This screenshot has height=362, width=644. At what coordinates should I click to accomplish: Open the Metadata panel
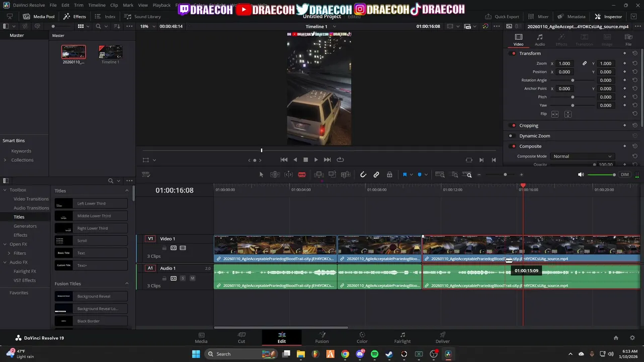click(571, 17)
